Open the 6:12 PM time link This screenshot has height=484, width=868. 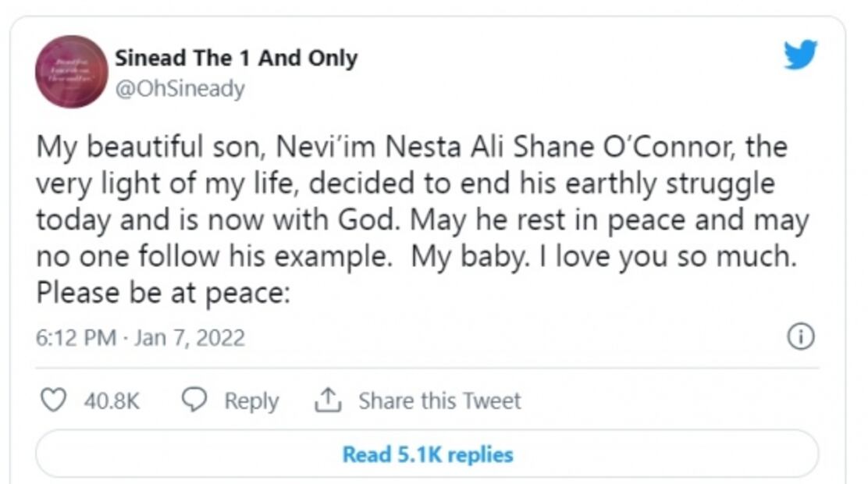tap(75, 338)
